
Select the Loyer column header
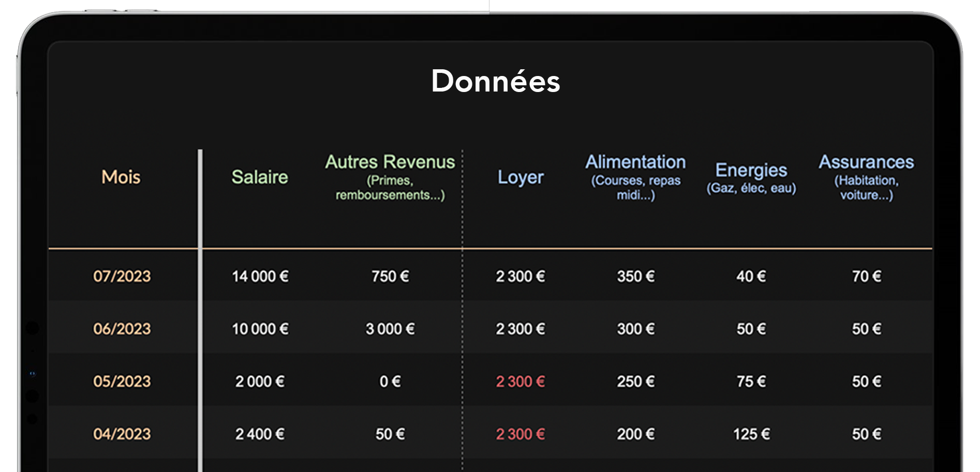click(x=521, y=177)
